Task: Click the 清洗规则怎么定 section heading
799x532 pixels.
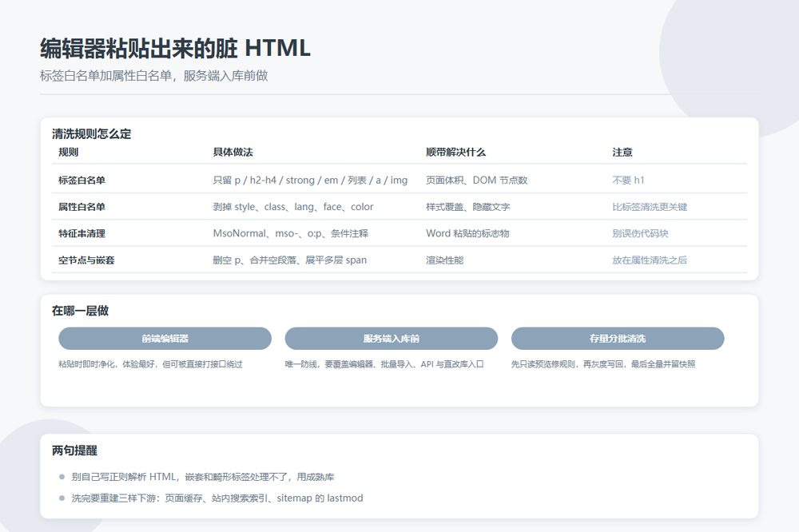Action: coord(92,134)
